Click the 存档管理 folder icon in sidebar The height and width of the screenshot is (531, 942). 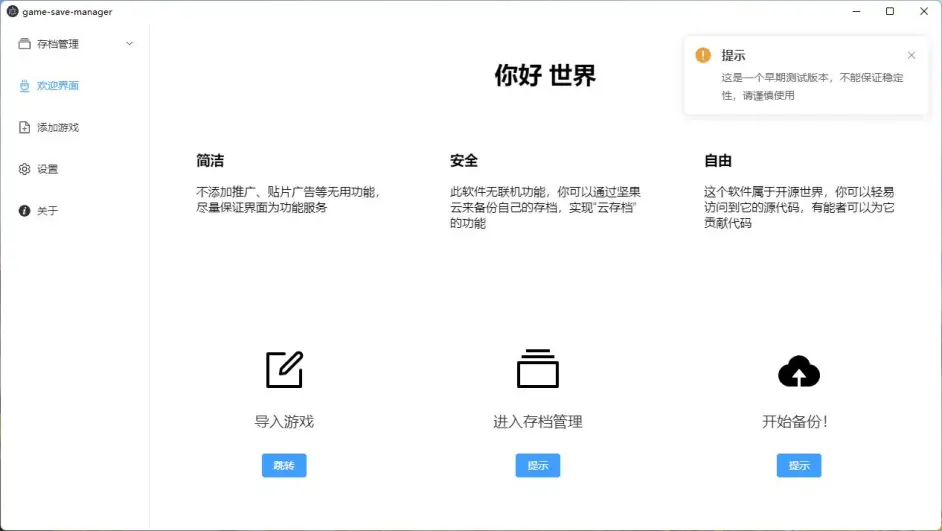point(24,44)
